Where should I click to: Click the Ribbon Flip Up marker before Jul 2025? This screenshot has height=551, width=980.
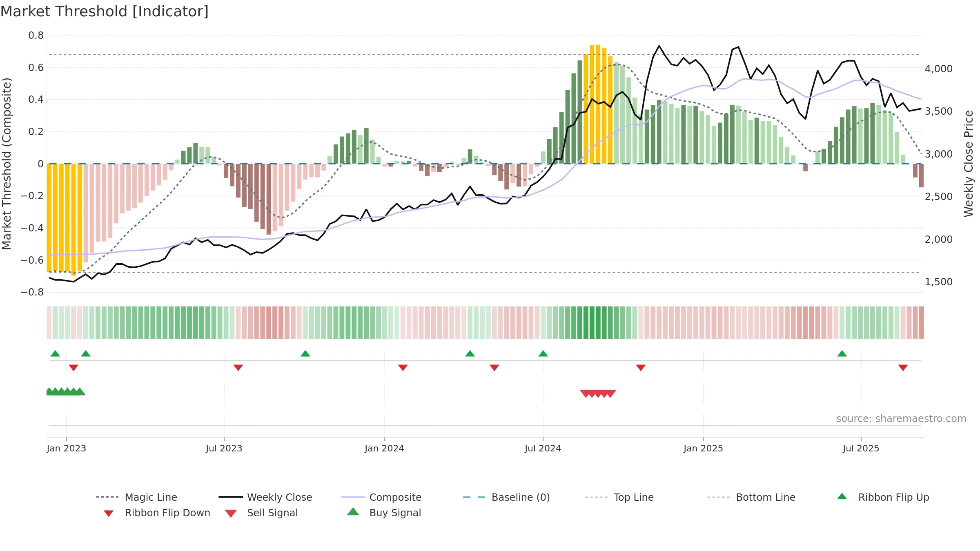842,353
